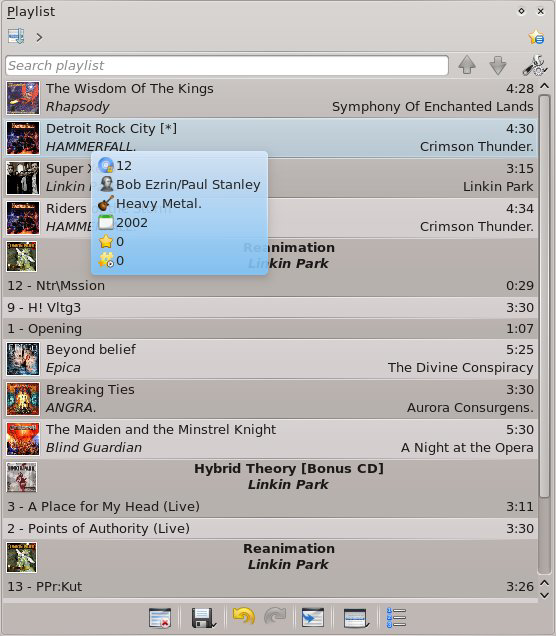Screen dimensions: 556x636
Task: Jump to next search result arrow
Action: point(498,65)
